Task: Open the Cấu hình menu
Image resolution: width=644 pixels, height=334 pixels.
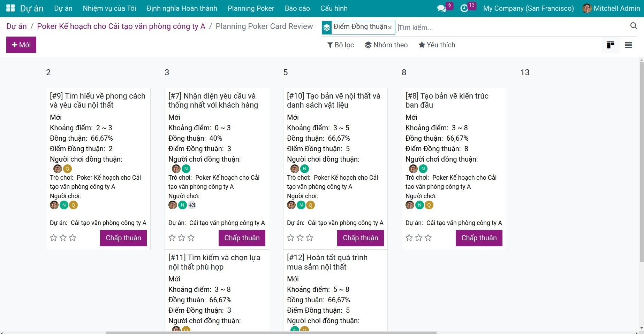Action: pos(334,8)
